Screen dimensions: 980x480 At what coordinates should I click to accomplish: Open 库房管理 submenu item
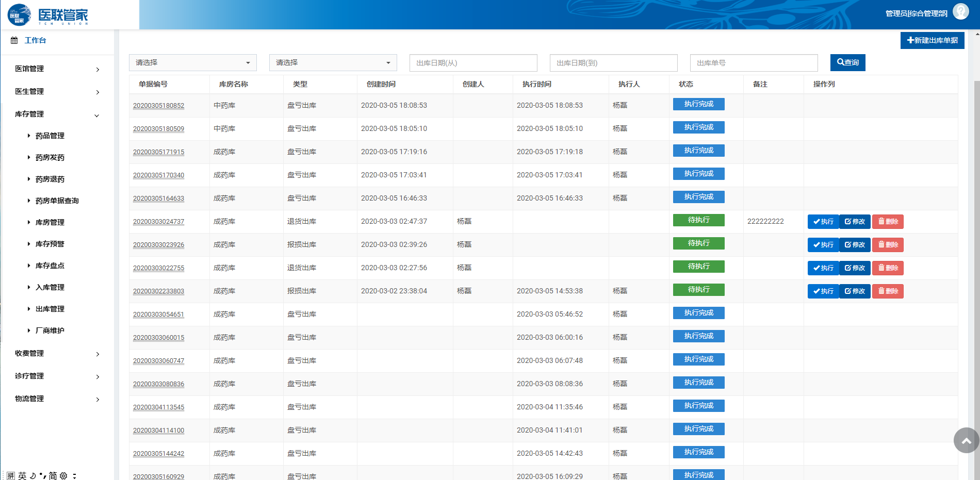[x=50, y=222]
